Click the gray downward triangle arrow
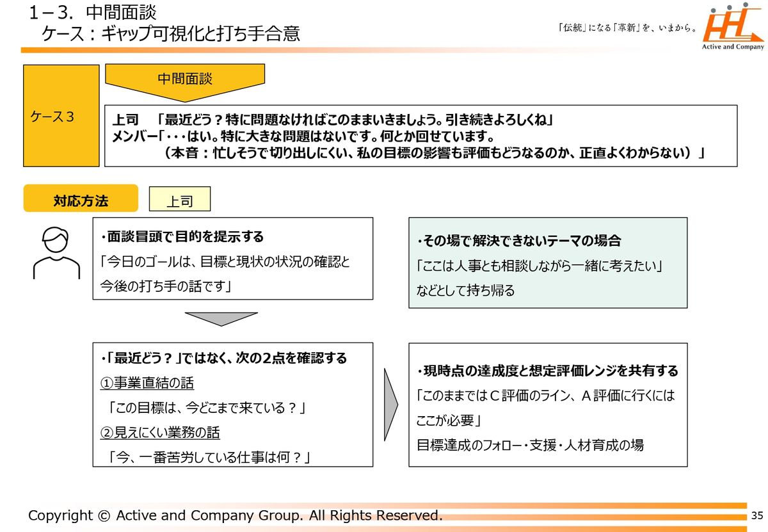Image resolution: width=768 pixels, height=532 pixels. point(221,318)
